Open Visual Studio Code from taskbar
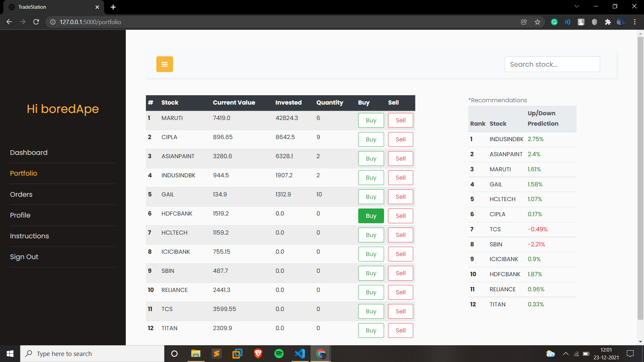The image size is (644, 362). click(300, 354)
